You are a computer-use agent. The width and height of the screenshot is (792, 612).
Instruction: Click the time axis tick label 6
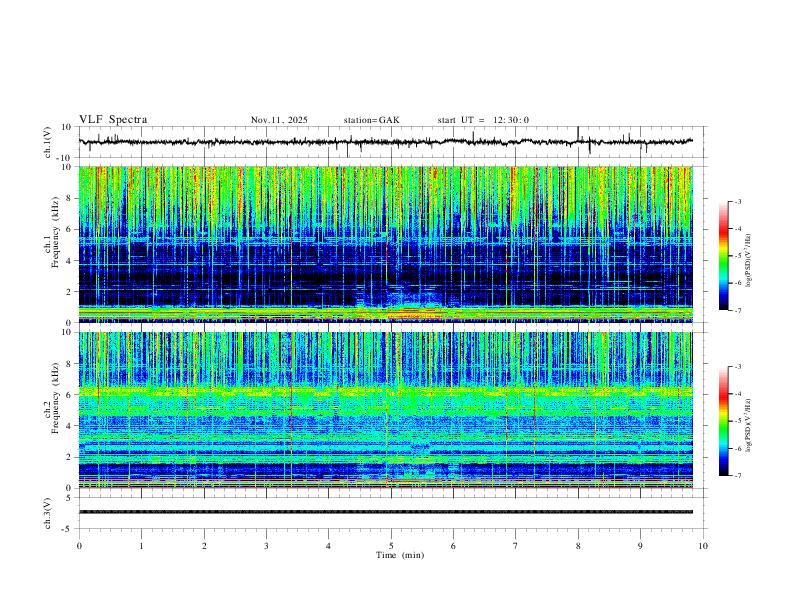pos(453,546)
